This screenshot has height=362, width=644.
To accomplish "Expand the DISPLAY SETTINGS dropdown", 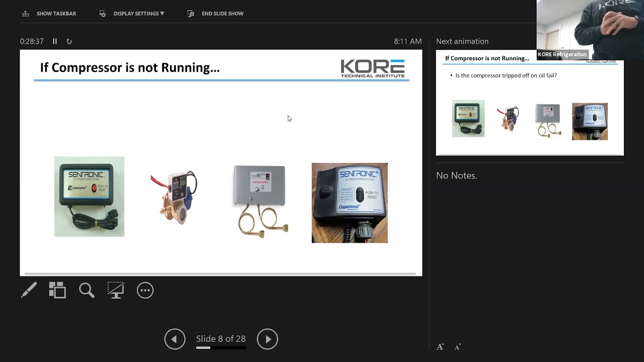I will tap(139, 14).
